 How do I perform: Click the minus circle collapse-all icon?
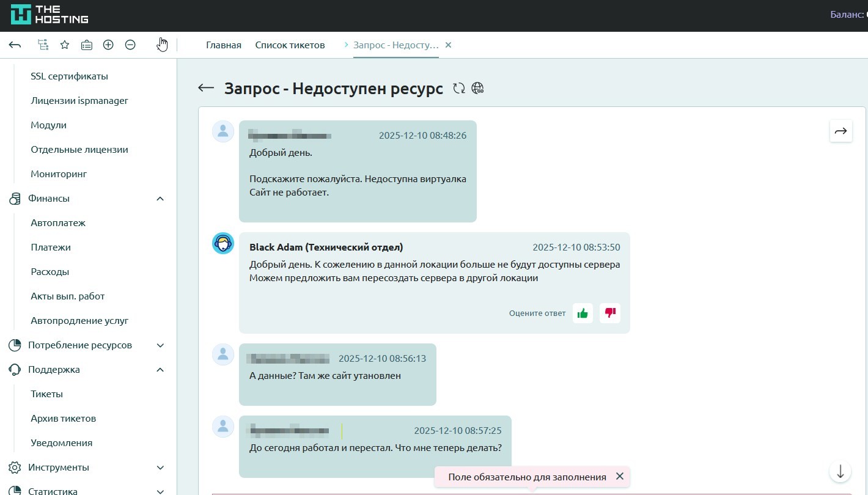130,45
